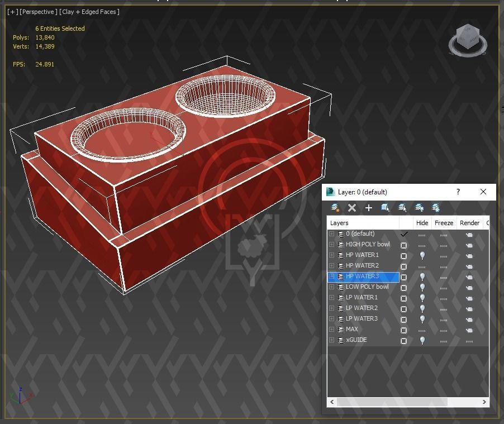Toggle render teapot for HP WATER1 layer
The width and height of the screenshot is (504, 424).
point(469,256)
